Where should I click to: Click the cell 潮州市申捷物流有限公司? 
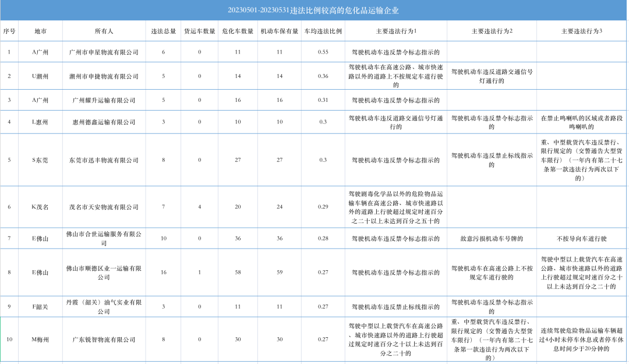pos(104,76)
